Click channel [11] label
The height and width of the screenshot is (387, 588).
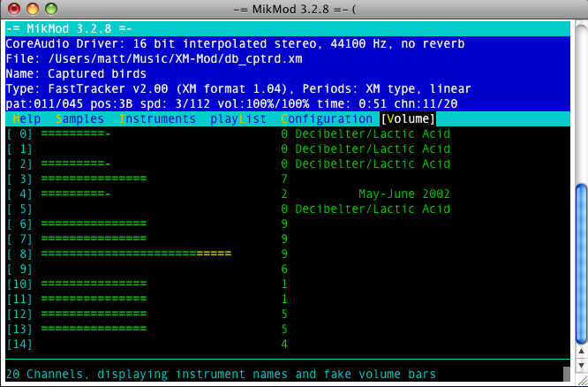click(x=20, y=300)
